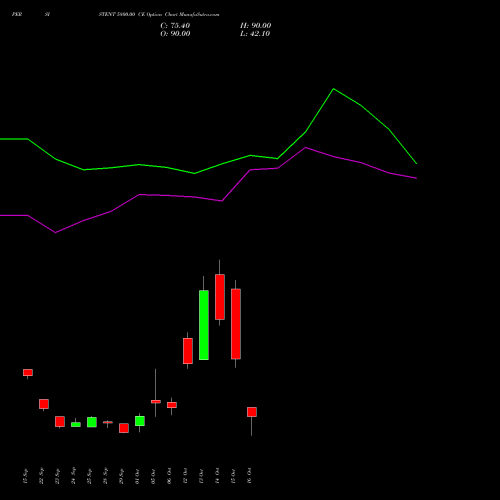This screenshot has width=500, height=500.
Task: Select the 22 Sep date label
Action: tap(41, 476)
